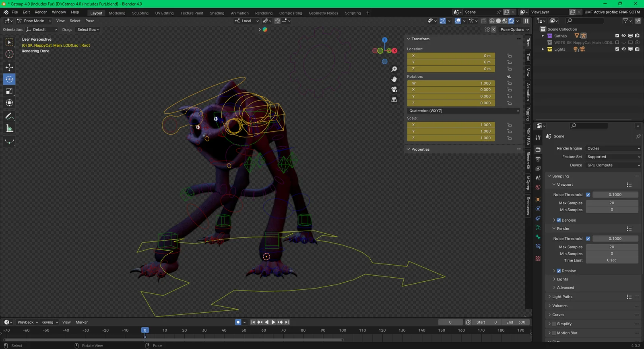Click the zoom viewport magnifier icon
The width and height of the screenshot is (644, 349).
[x=394, y=69]
